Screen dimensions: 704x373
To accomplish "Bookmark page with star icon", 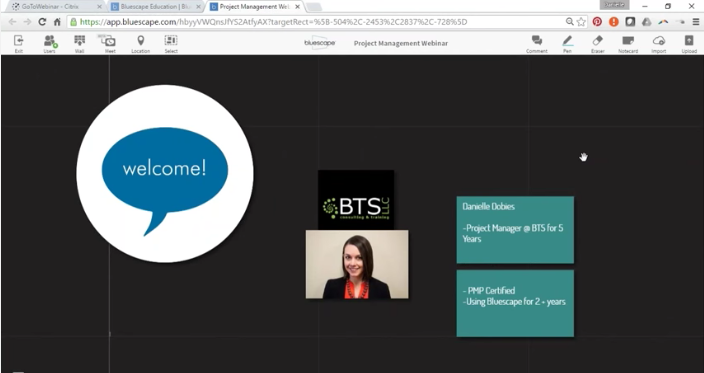I will pos(581,22).
